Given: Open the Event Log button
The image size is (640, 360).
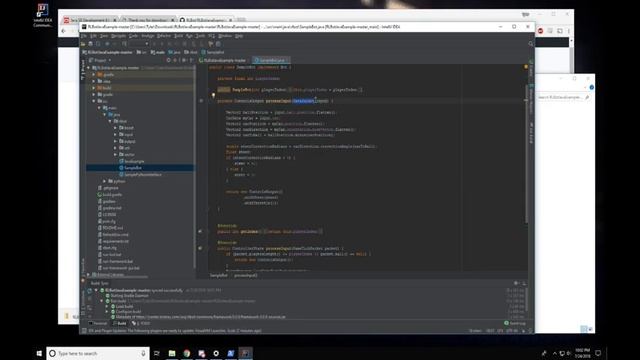Looking at the screenshot, I should [x=515, y=323].
